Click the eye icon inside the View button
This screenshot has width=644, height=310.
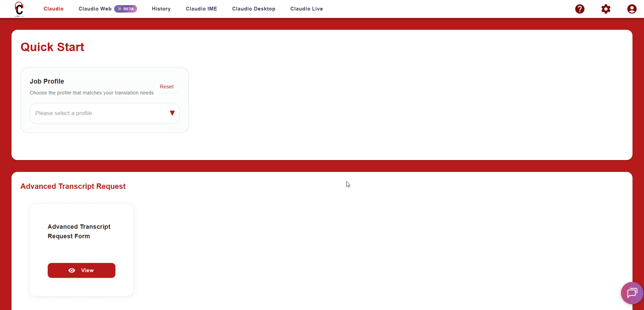click(x=72, y=270)
